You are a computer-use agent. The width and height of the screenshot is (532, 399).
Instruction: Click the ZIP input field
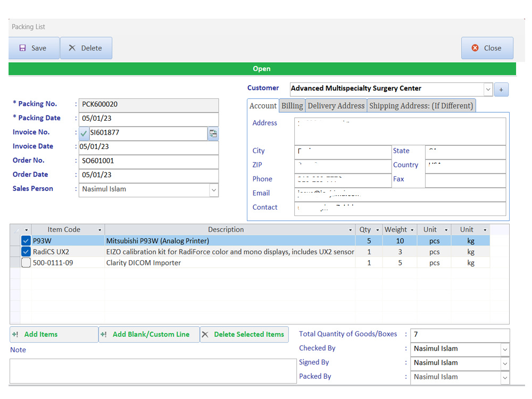[x=343, y=166]
